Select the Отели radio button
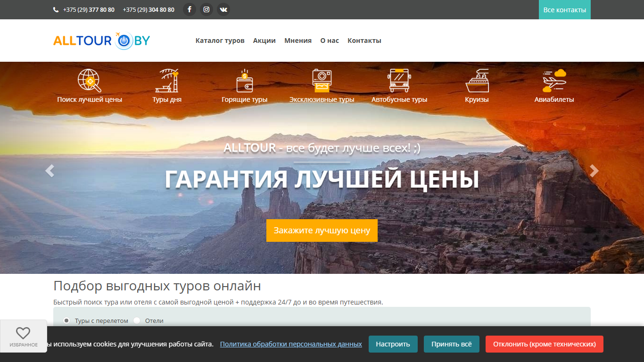 [137, 321]
